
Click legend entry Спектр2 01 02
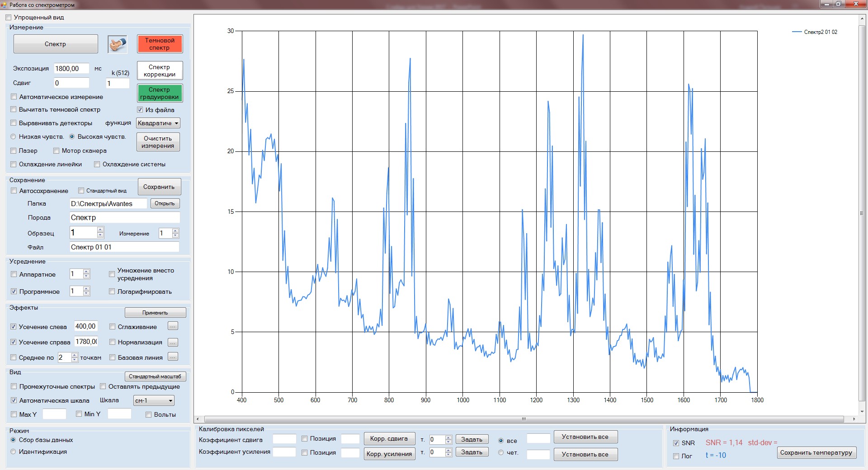pyautogui.click(x=815, y=32)
